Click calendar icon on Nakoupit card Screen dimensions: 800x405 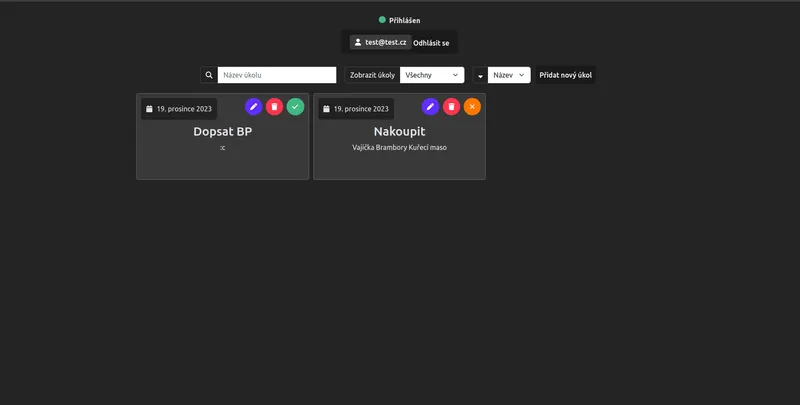coord(327,109)
